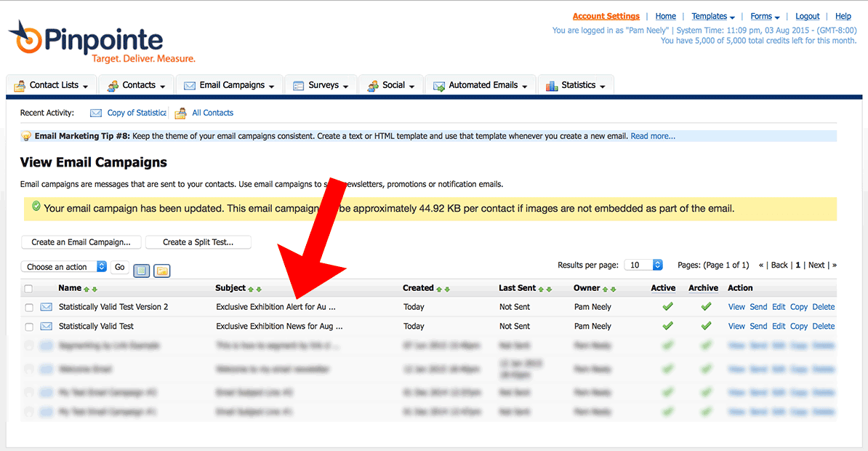Click the Logout link

click(x=807, y=16)
